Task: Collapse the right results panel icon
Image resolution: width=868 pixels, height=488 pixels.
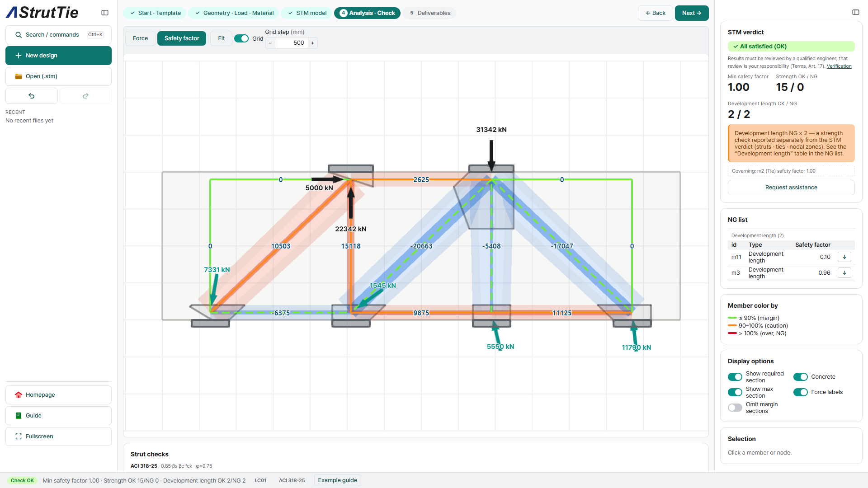Action: click(x=856, y=12)
